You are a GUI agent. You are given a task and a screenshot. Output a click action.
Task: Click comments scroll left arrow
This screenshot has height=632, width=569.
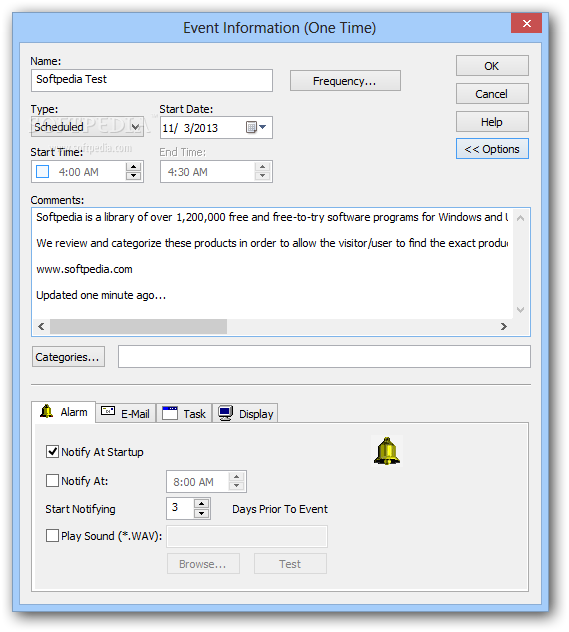click(41, 326)
